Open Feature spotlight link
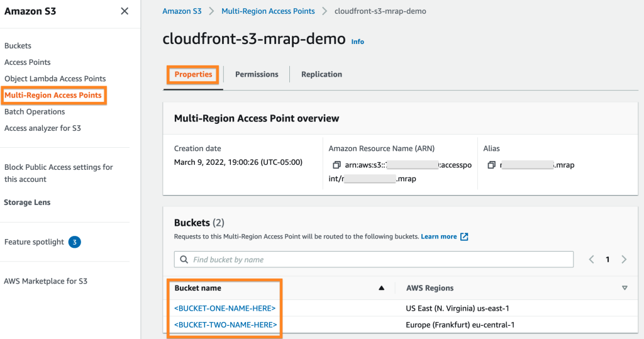 tap(34, 242)
